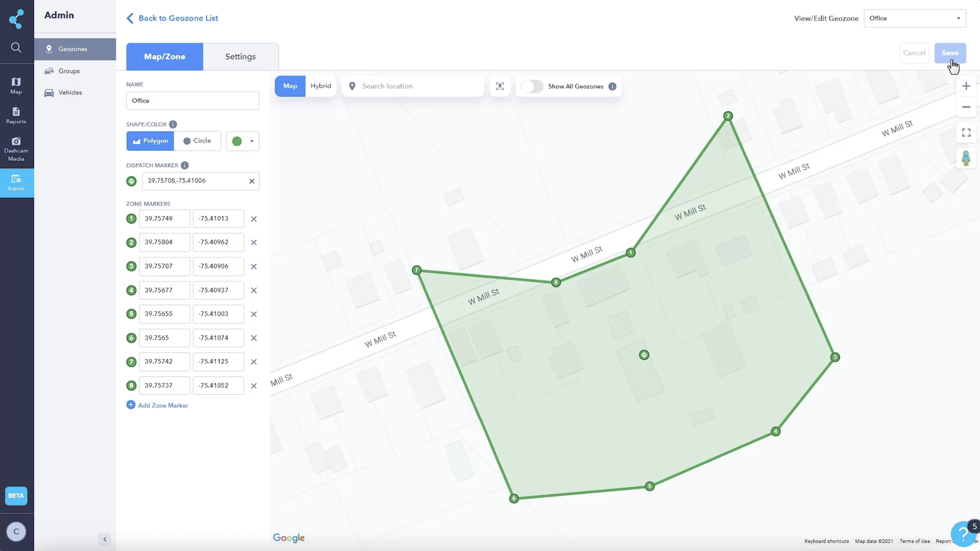This screenshot has width=980, height=551.
Task: Remove zone marker 4
Action: pos(254,290)
